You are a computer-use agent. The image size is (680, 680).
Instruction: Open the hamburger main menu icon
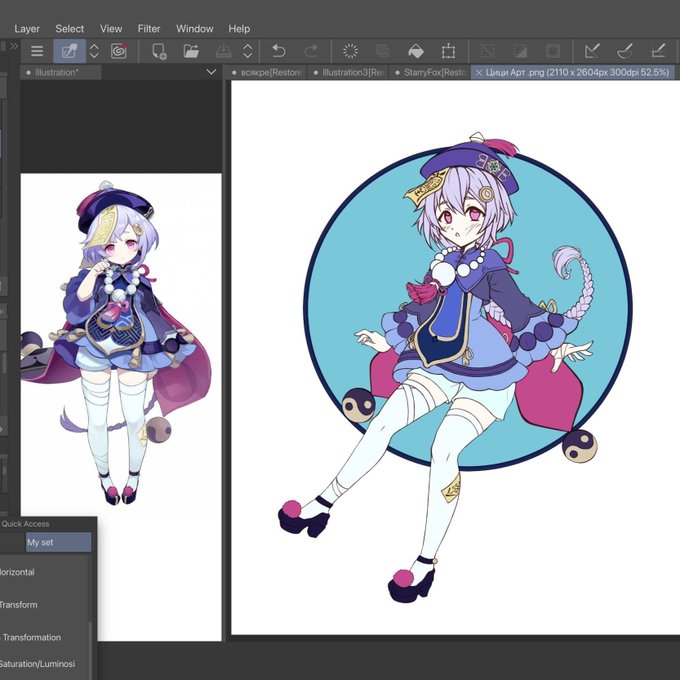(37, 51)
